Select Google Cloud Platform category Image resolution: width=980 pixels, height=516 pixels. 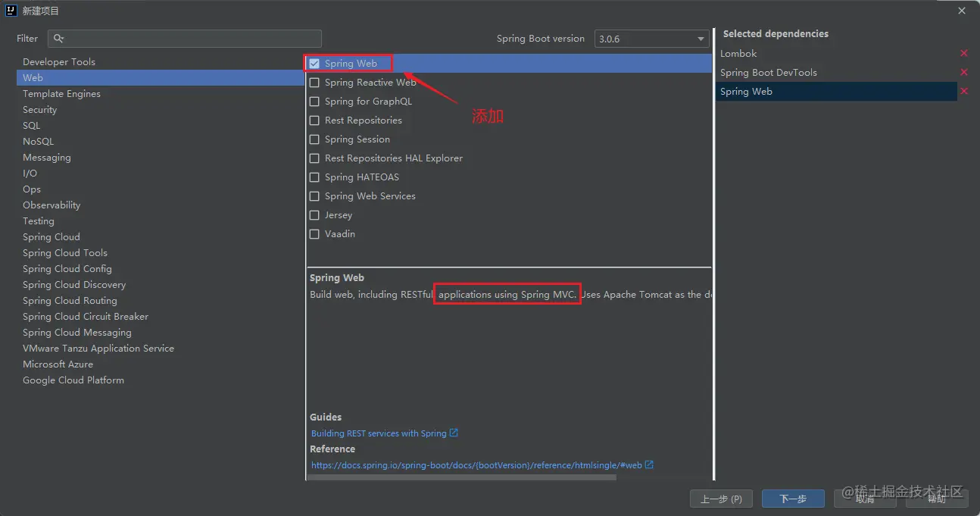(160, 380)
